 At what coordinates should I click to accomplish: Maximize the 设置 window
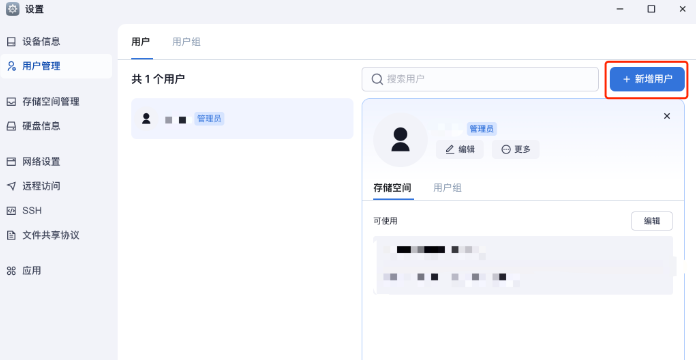click(651, 9)
